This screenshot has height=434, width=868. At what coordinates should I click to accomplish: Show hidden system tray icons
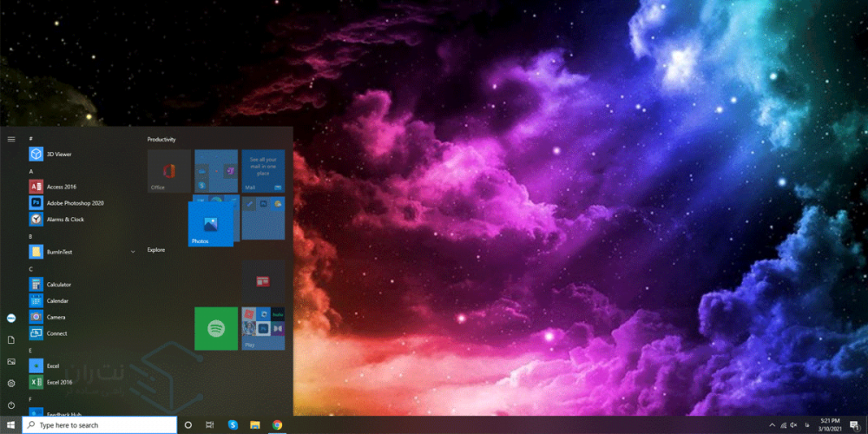(772, 425)
